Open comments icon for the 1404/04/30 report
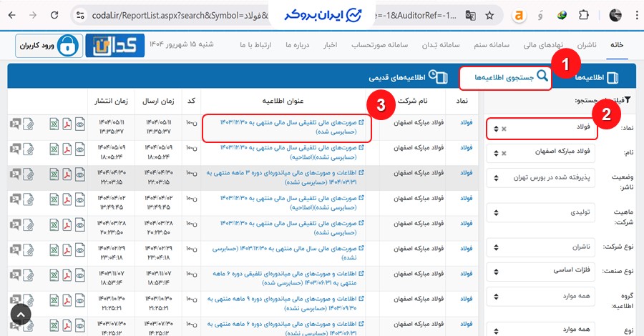The width and height of the screenshot is (644, 336). point(16,174)
